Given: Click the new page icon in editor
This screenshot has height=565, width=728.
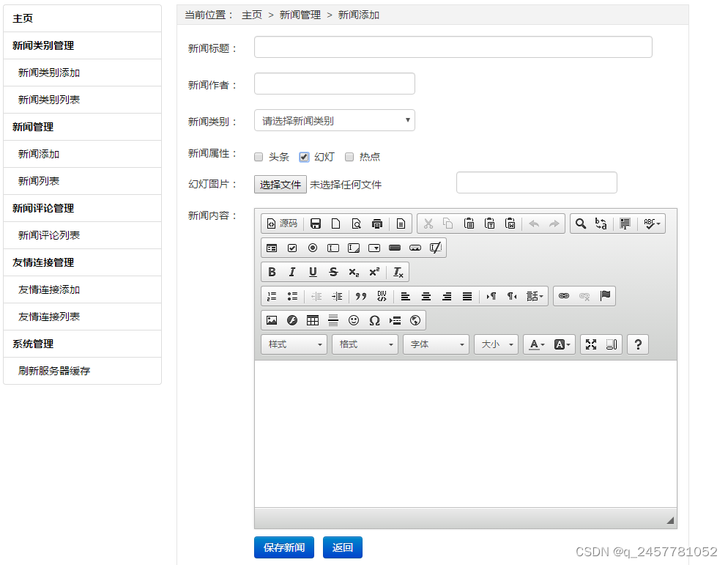Looking at the screenshot, I should 335,224.
